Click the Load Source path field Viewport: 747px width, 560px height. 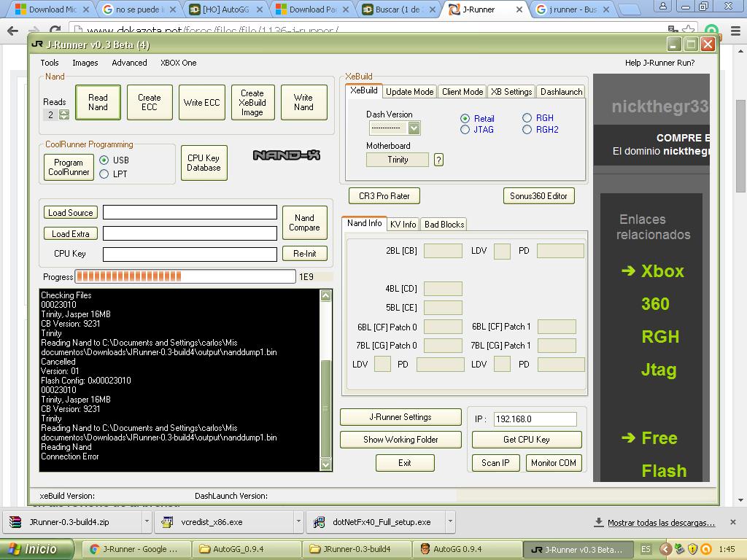point(190,212)
